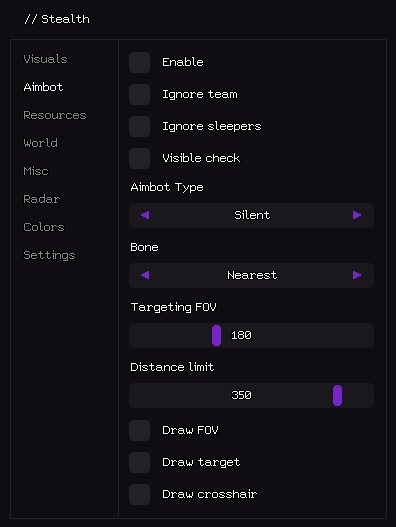Open the Colors tab

point(44,227)
